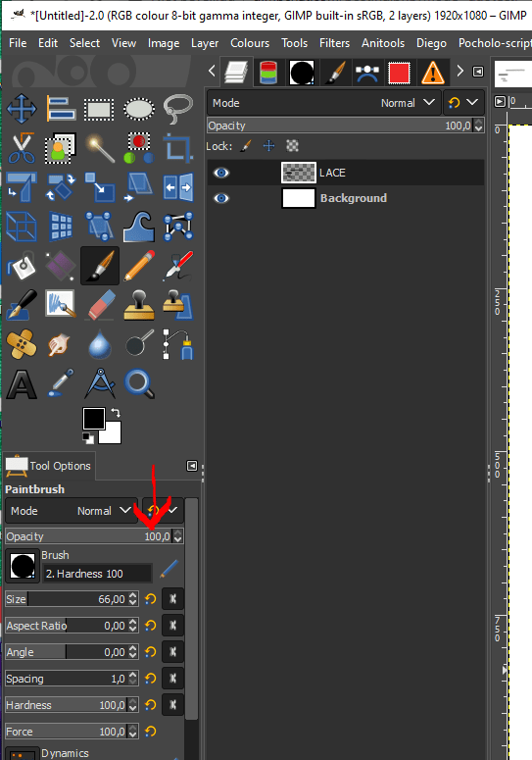532x760 pixels.
Task: Open the Filters menu
Action: (334, 43)
